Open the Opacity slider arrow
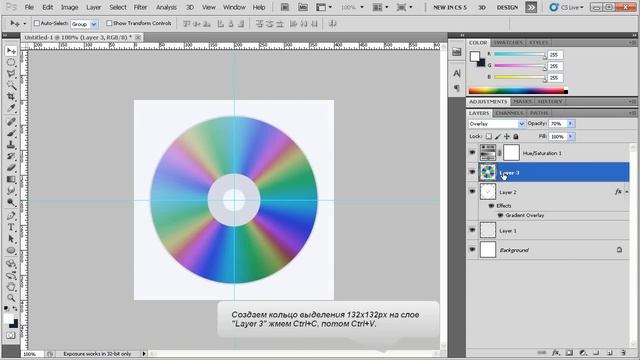 (x=571, y=124)
